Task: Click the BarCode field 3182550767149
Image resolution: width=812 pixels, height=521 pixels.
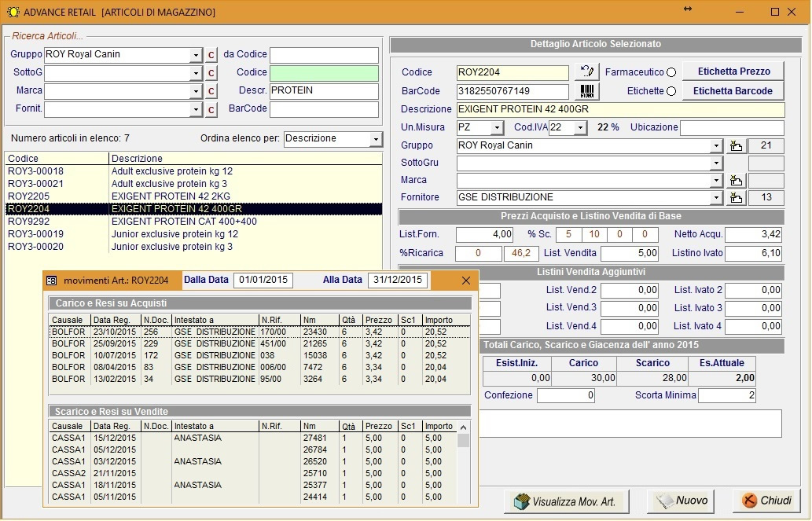Action: [x=513, y=92]
